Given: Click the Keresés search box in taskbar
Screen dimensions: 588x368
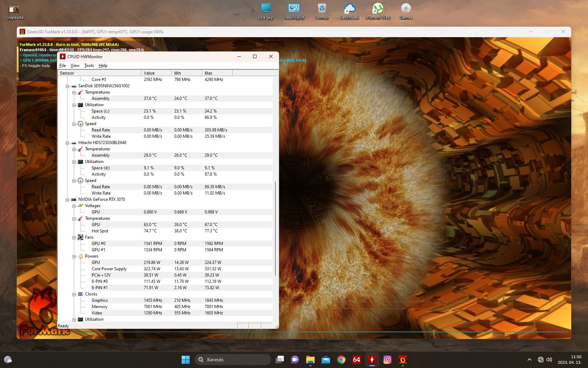Looking at the screenshot, I should tap(233, 360).
